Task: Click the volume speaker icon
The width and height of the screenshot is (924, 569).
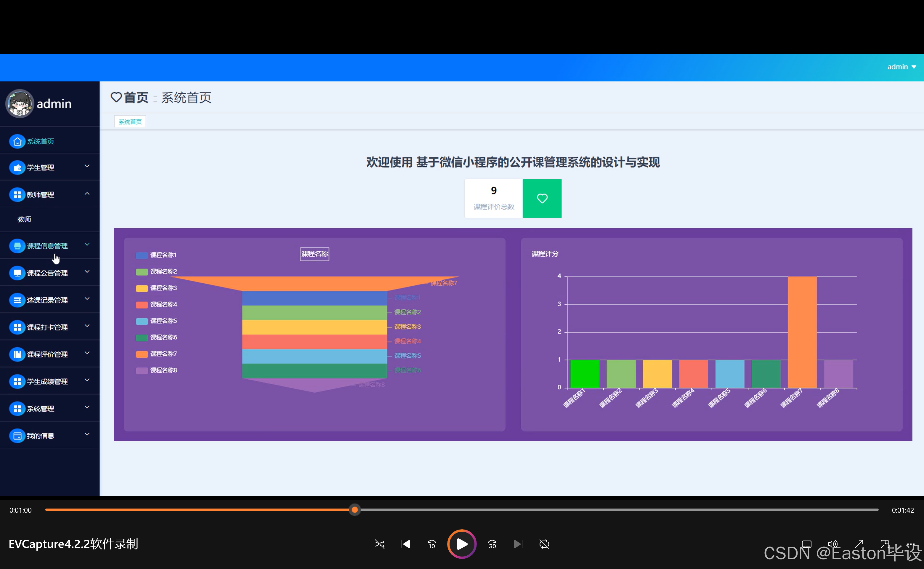Action: click(832, 544)
